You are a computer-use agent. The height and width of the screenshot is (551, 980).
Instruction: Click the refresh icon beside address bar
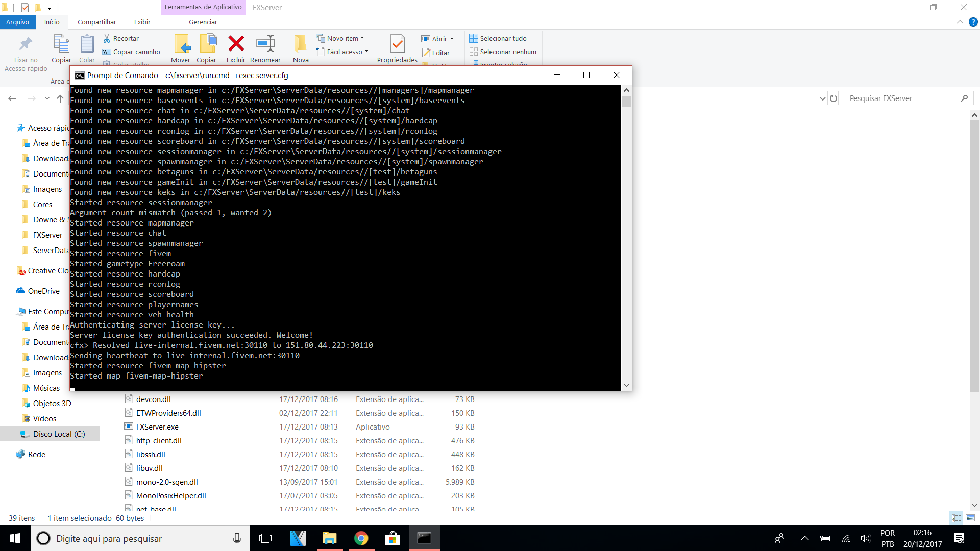coord(834,98)
